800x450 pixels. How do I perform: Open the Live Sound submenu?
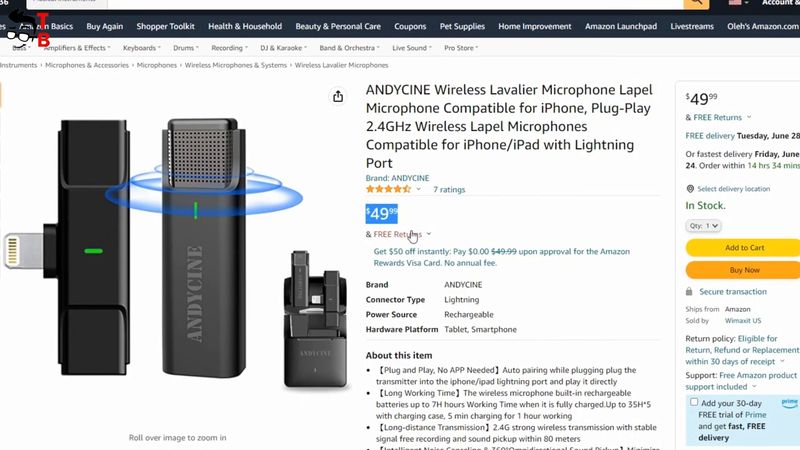click(412, 48)
